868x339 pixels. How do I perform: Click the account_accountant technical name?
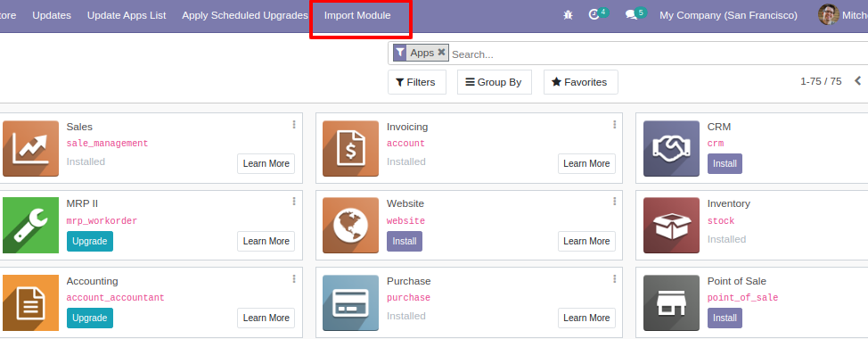[x=115, y=298]
